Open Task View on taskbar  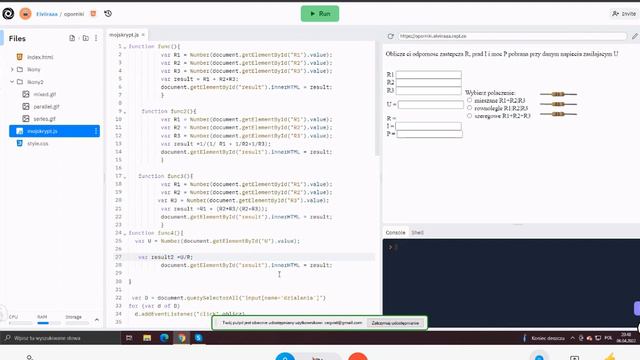point(129,338)
